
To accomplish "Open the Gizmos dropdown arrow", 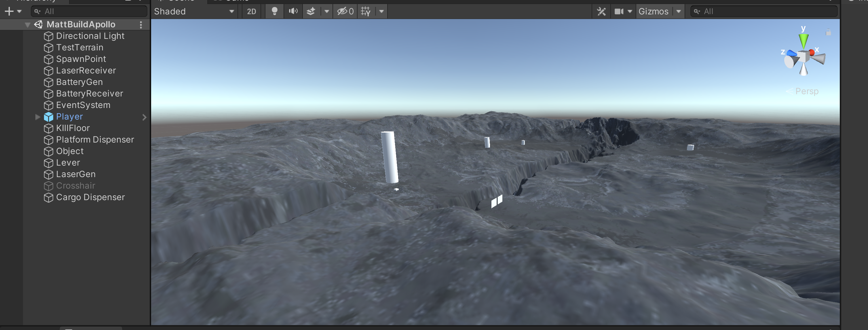I will coord(678,12).
